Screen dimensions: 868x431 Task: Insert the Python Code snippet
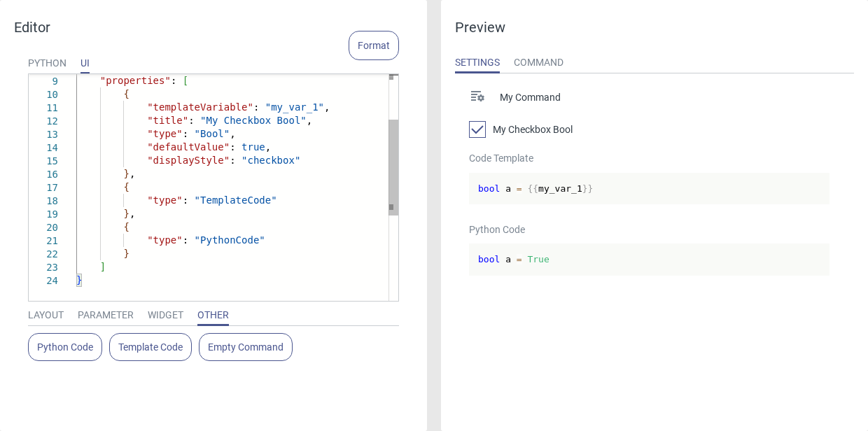click(65, 347)
